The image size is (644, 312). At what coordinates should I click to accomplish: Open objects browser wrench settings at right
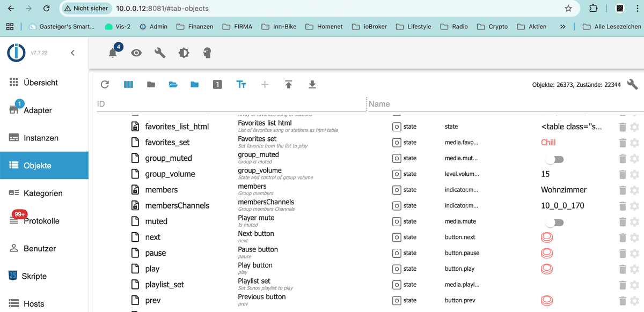[x=632, y=84]
